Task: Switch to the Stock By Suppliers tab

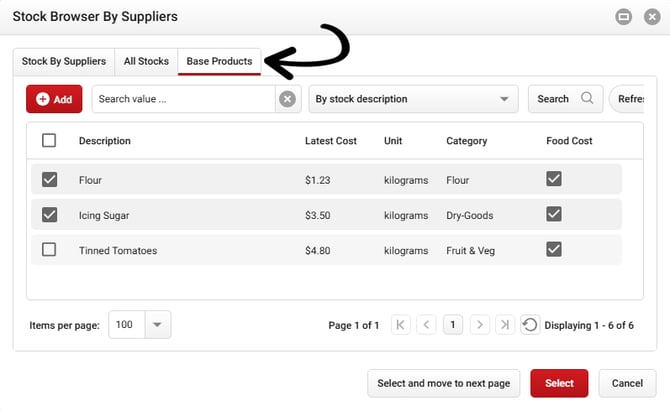Action: coord(64,62)
